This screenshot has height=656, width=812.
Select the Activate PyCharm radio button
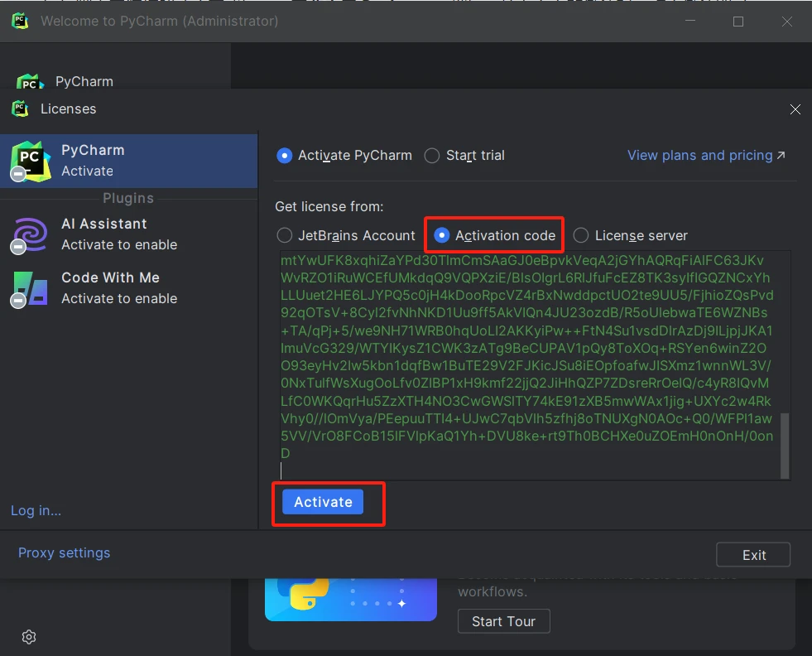pyautogui.click(x=284, y=156)
